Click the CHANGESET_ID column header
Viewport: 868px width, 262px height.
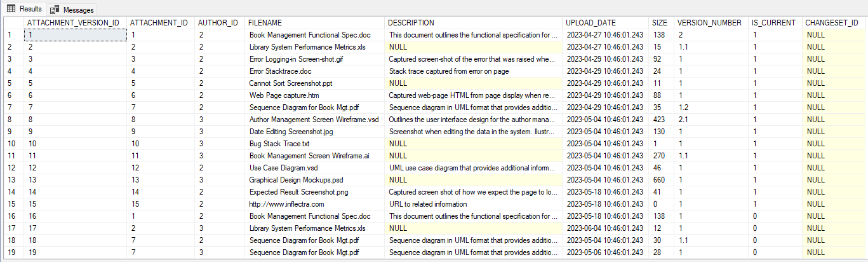pos(832,23)
